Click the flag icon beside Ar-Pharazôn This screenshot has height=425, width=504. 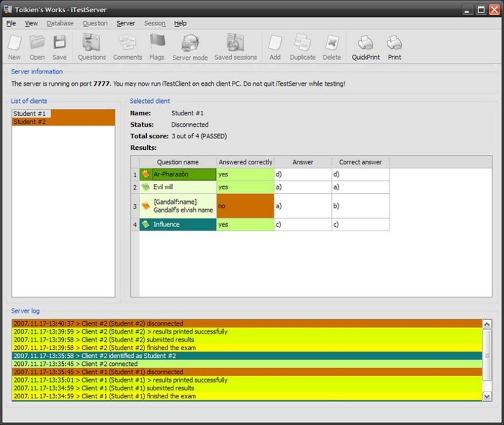(x=146, y=174)
